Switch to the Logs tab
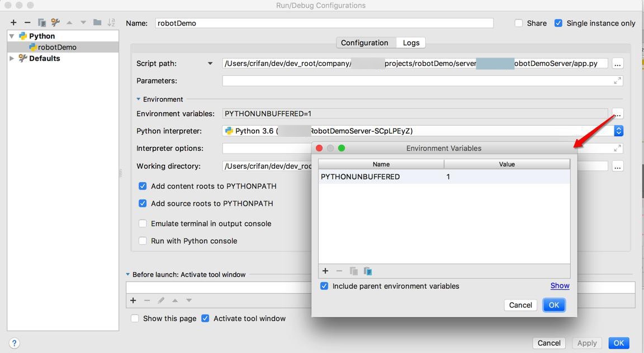 click(x=411, y=42)
